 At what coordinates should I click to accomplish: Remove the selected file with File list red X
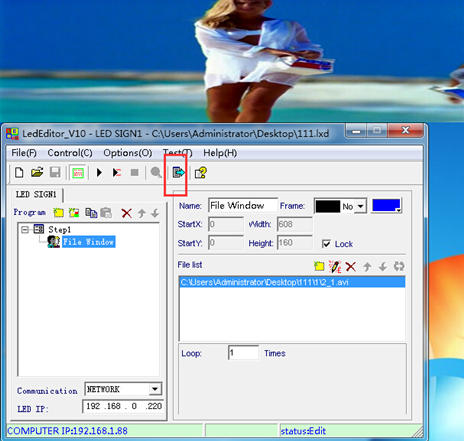(x=350, y=267)
